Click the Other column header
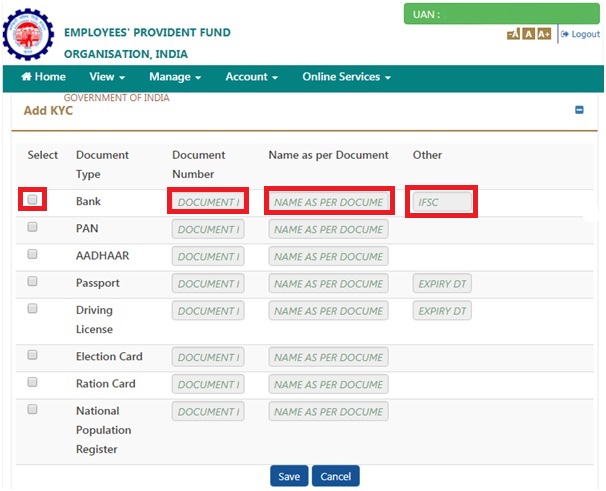 427,155
